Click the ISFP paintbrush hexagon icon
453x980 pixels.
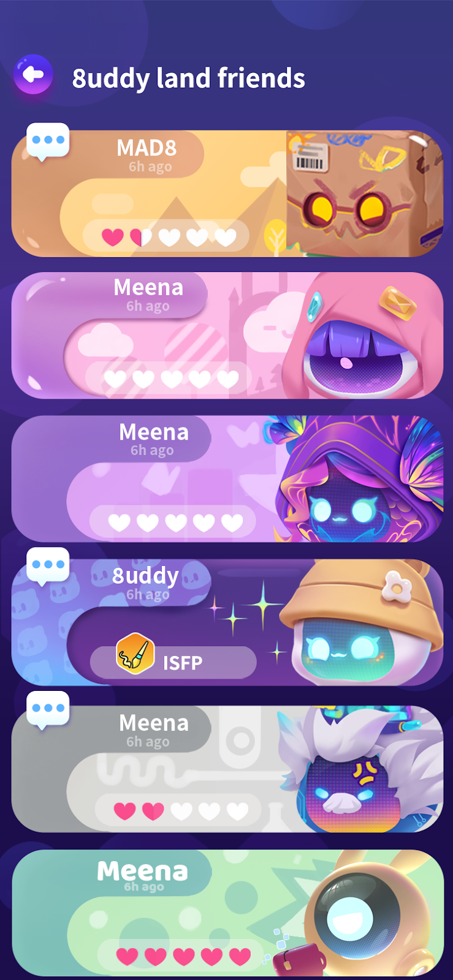click(x=135, y=654)
